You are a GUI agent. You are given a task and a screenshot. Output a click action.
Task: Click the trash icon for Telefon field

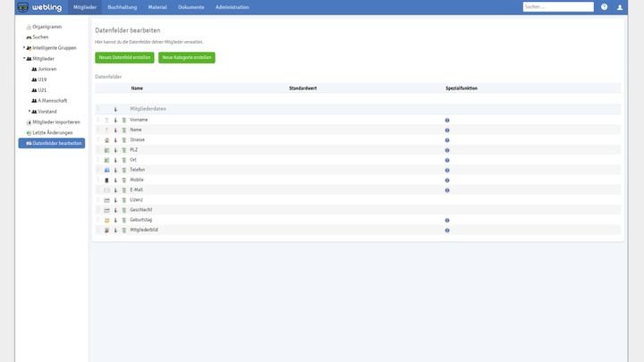pos(123,170)
